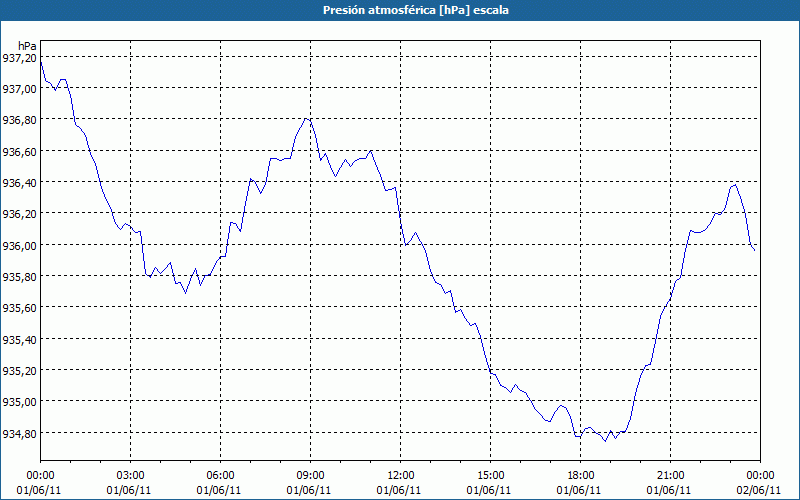
Task: Click the curve's late-evening peak before midnight
Action: coord(735,185)
